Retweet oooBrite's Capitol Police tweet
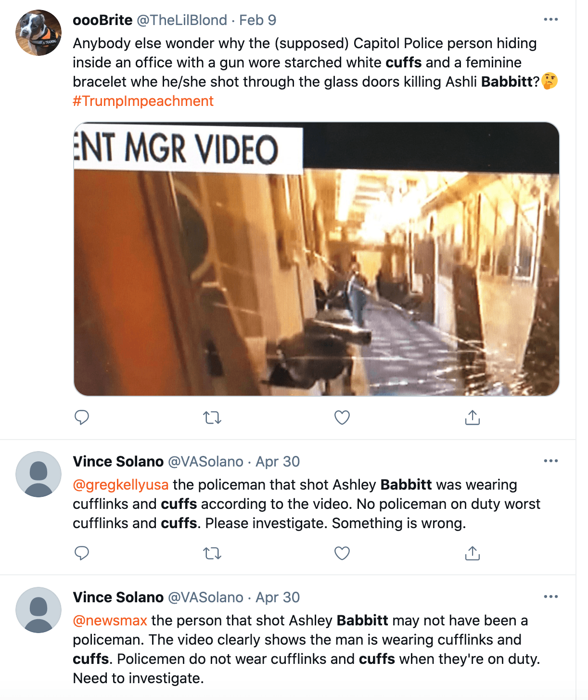Viewport: 588px width, 700px height. click(x=212, y=417)
